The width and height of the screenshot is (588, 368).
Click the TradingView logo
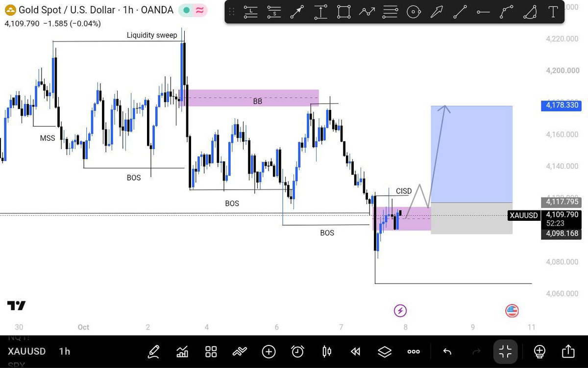coord(17,306)
